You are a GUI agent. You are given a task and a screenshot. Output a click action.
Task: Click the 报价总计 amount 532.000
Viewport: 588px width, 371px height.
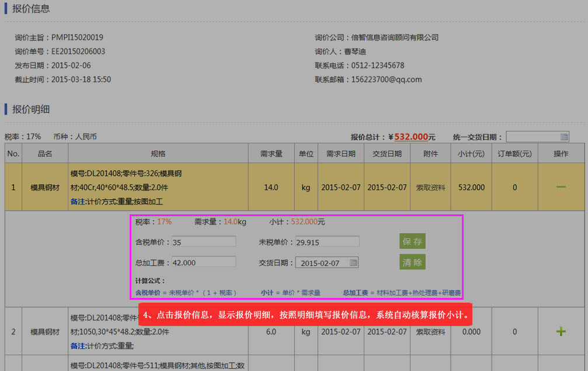411,137
